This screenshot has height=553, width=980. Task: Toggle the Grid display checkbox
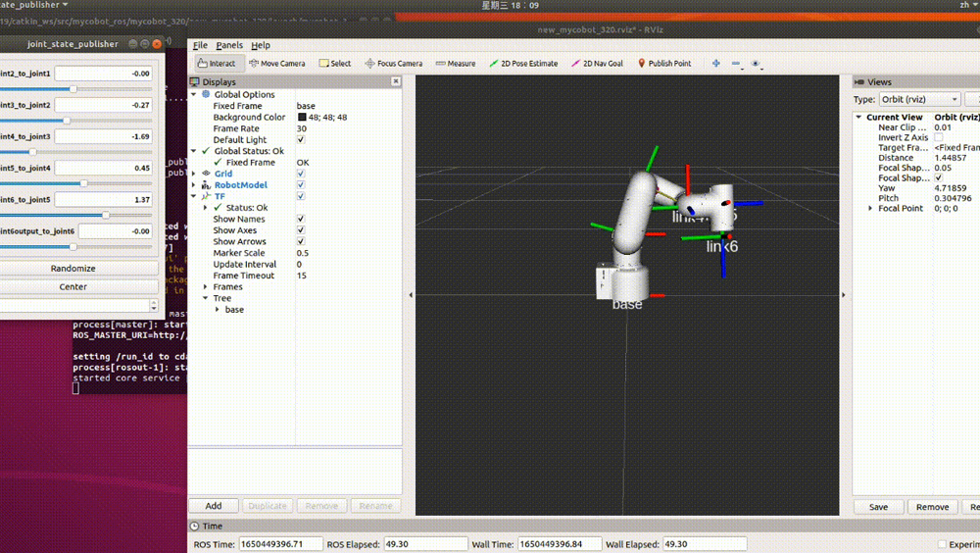coord(301,174)
